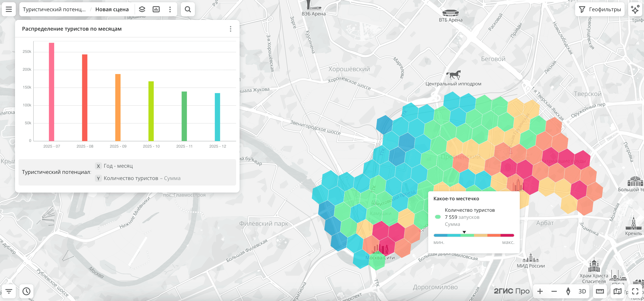Click the min-max color legend scale
The image size is (644, 301).
click(474, 235)
